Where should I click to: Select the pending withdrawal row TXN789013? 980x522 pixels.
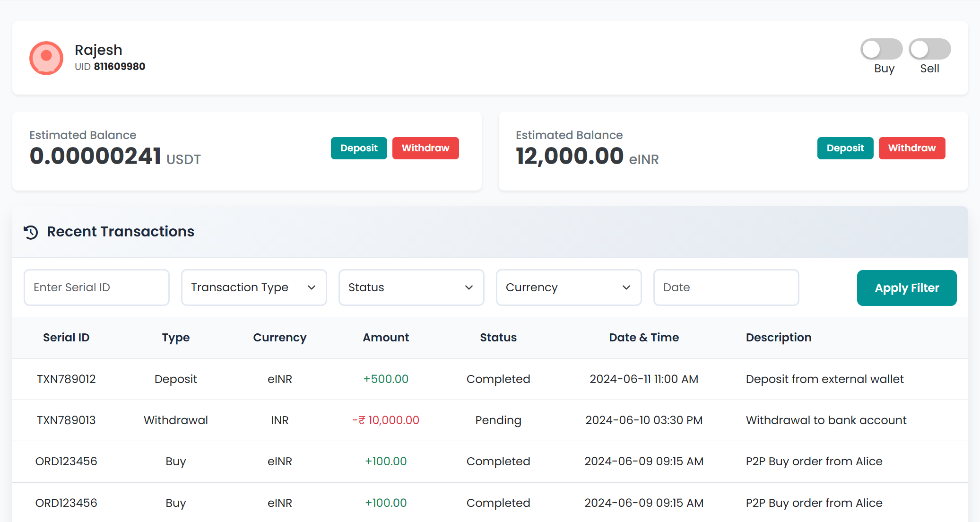(66, 420)
